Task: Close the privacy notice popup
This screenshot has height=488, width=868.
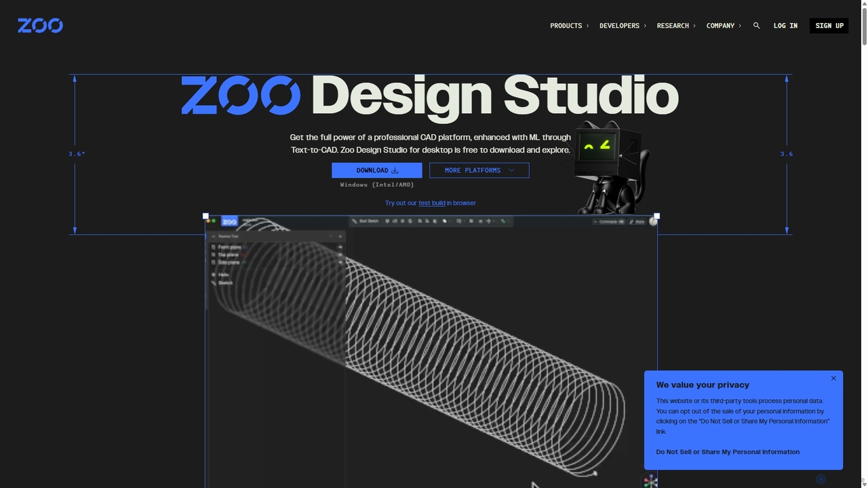Action: pos(833,378)
